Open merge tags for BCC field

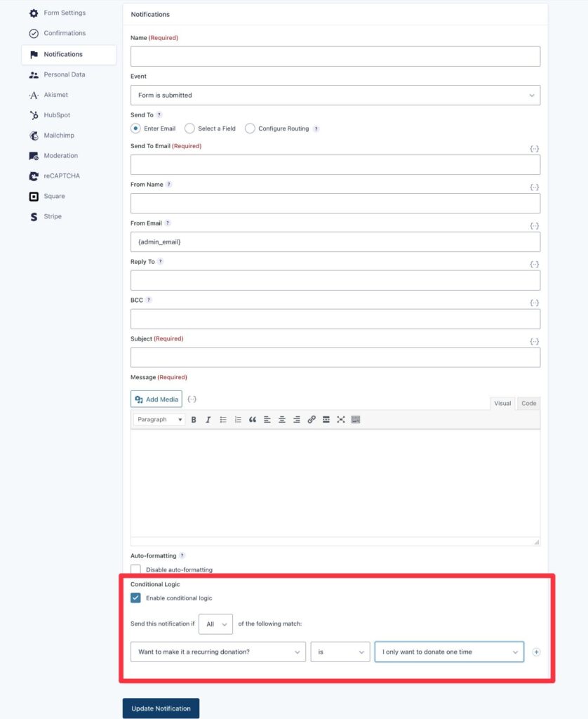(x=535, y=303)
